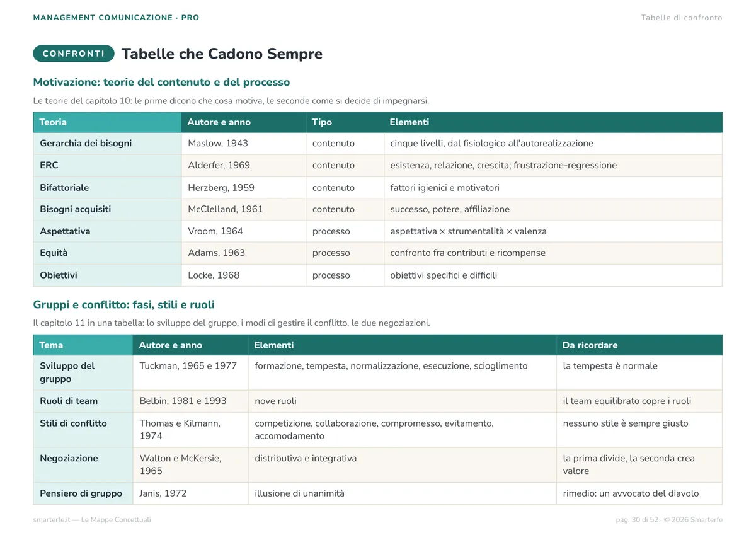
Task: Select the "Bisogni acquisiti" row label
Action: pos(107,209)
